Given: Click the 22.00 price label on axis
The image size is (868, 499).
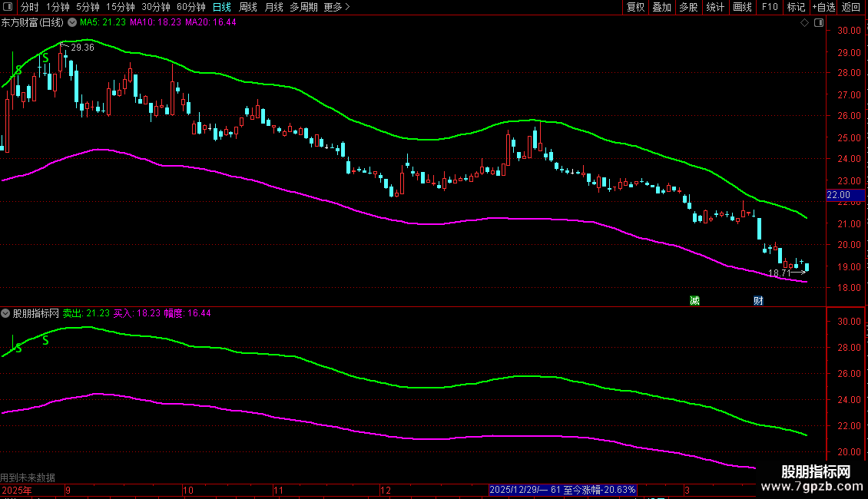Looking at the screenshot, I should point(837,195).
